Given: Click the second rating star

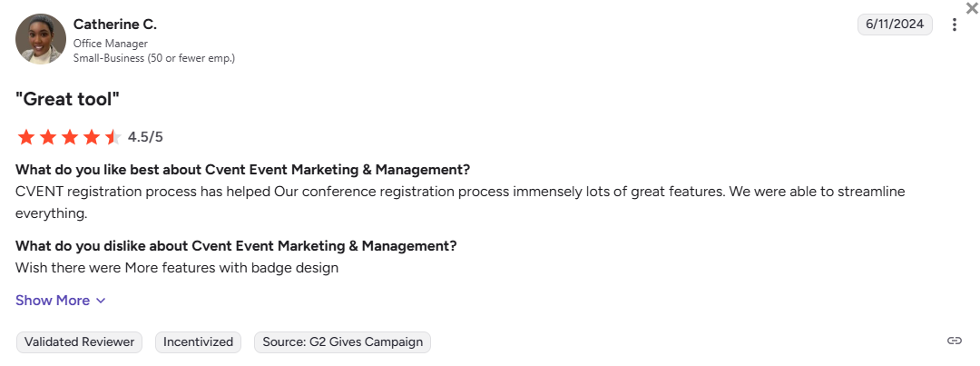Looking at the screenshot, I should [x=48, y=137].
